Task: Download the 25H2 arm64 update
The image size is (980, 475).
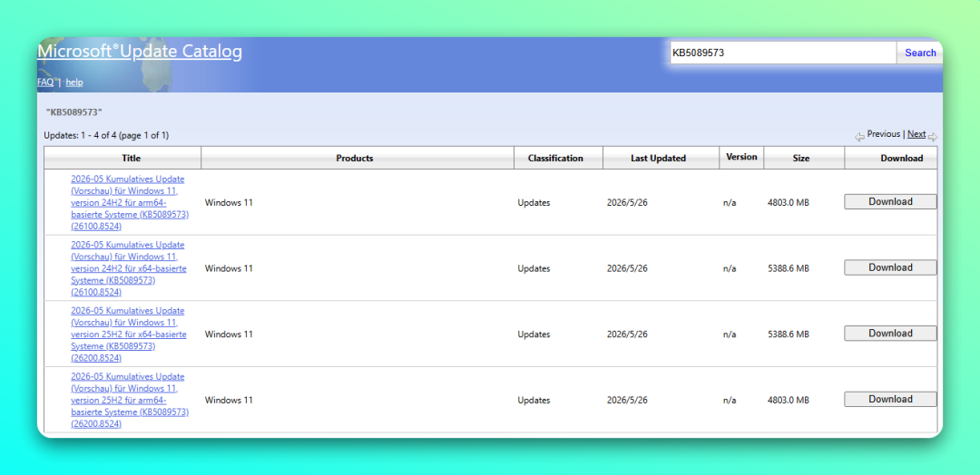Action: (890, 400)
